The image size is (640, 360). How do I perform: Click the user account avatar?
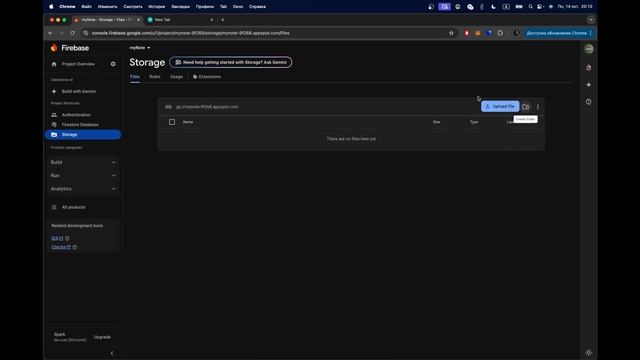pos(589,49)
